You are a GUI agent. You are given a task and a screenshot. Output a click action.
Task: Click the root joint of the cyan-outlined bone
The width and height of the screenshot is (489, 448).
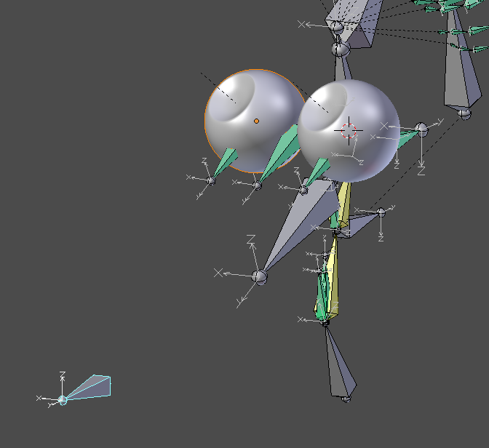[63, 400]
